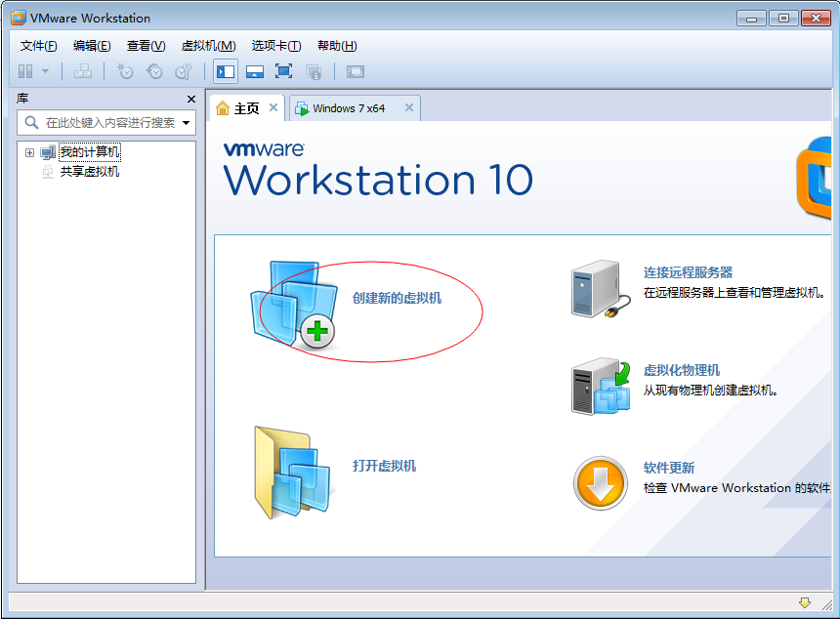The height and width of the screenshot is (619, 840).
Task: Close the Windows 7 x64 tab
Action: pyautogui.click(x=409, y=107)
